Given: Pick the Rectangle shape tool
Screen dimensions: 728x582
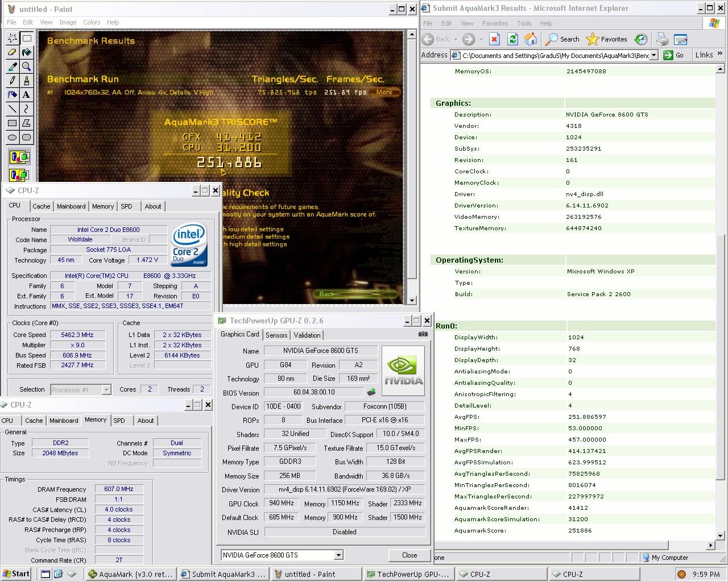Looking at the screenshot, I should click(12, 123).
